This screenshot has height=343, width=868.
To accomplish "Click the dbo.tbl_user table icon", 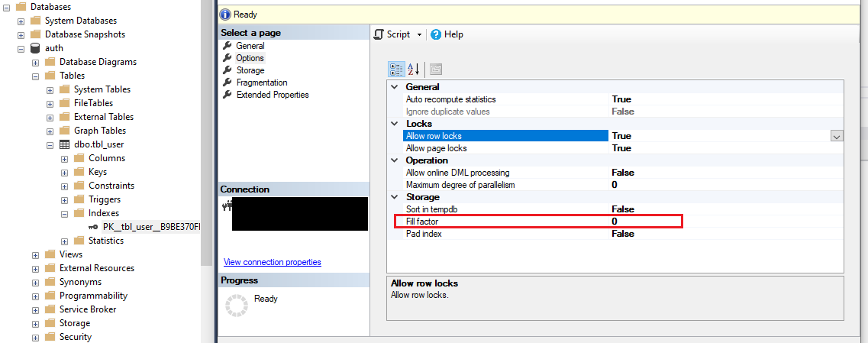I will tap(64, 144).
